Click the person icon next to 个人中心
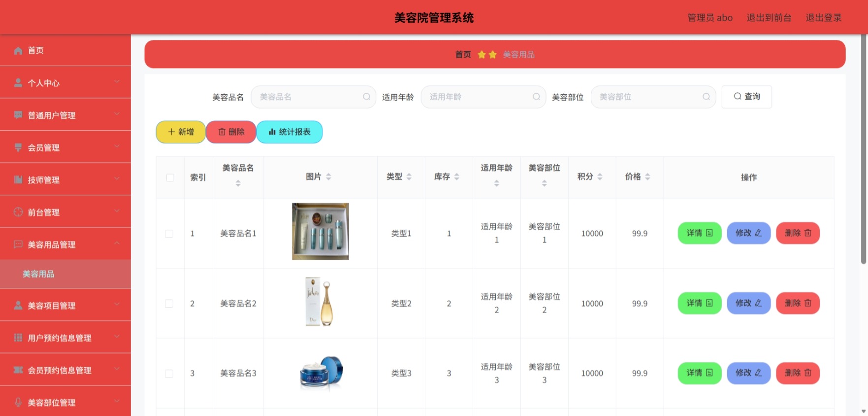The image size is (868, 416). [x=18, y=83]
